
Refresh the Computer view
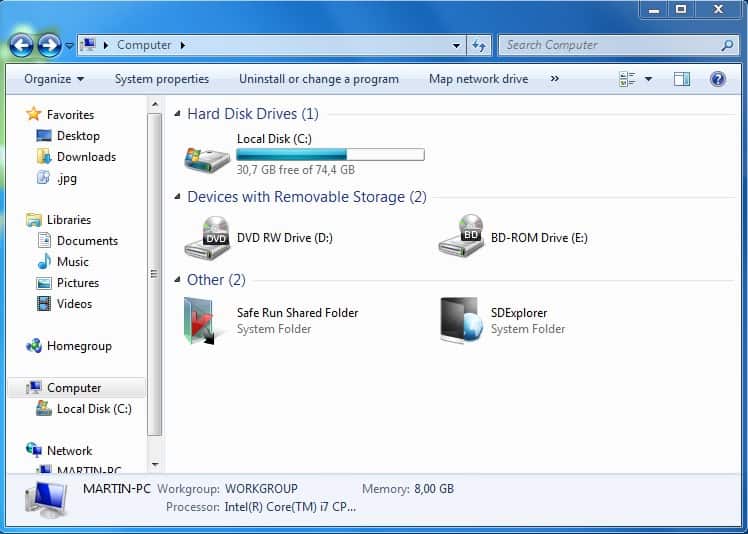pyautogui.click(x=478, y=45)
